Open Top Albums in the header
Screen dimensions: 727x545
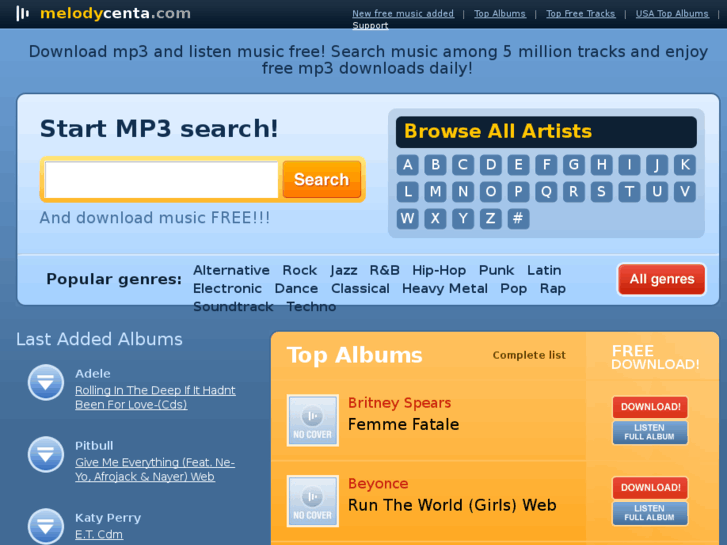[500, 14]
